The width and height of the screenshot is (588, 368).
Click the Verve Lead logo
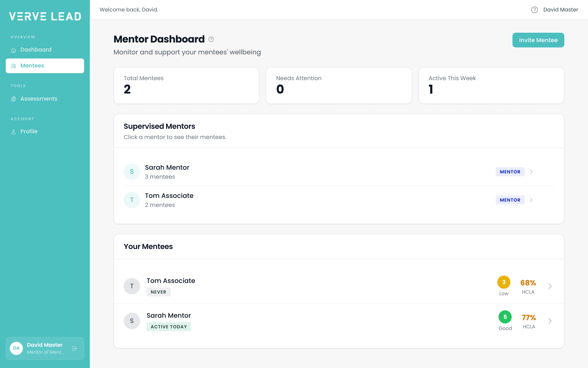(x=45, y=16)
